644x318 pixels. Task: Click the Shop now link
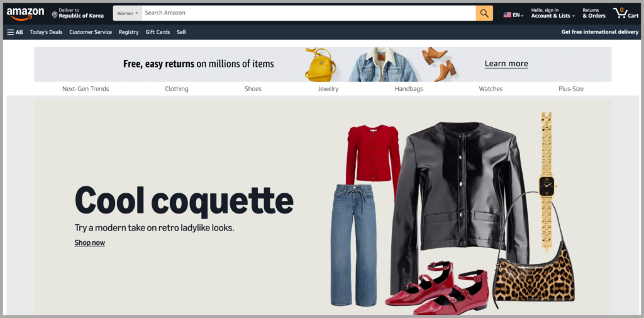point(89,242)
